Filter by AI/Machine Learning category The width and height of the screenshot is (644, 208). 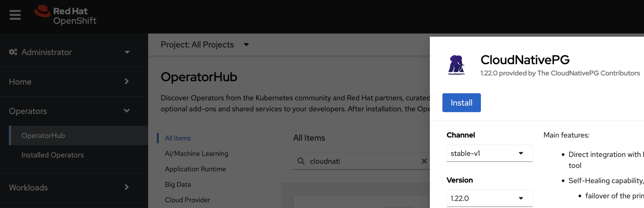pyautogui.click(x=196, y=154)
